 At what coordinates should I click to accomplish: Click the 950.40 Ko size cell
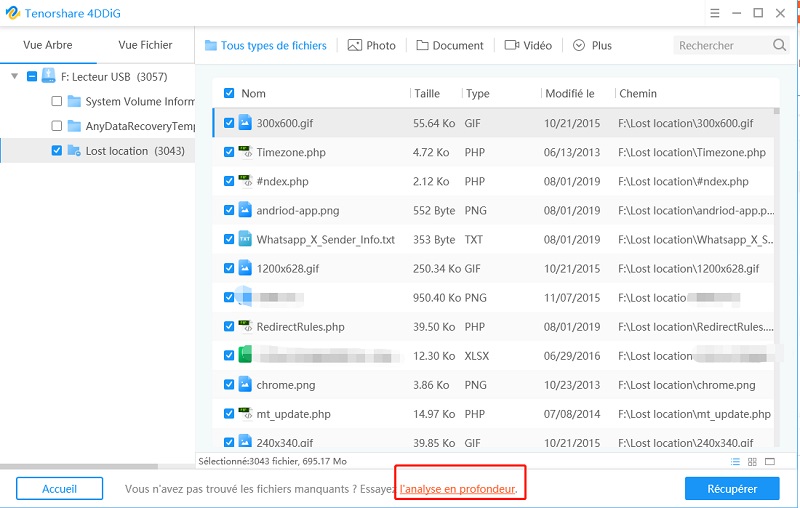click(x=437, y=297)
